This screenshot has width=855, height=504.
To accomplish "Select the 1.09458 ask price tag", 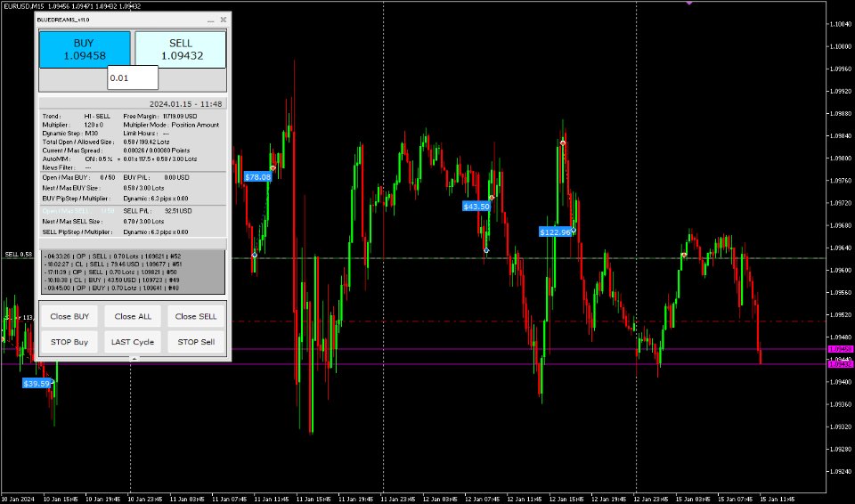I will pos(840,349).
